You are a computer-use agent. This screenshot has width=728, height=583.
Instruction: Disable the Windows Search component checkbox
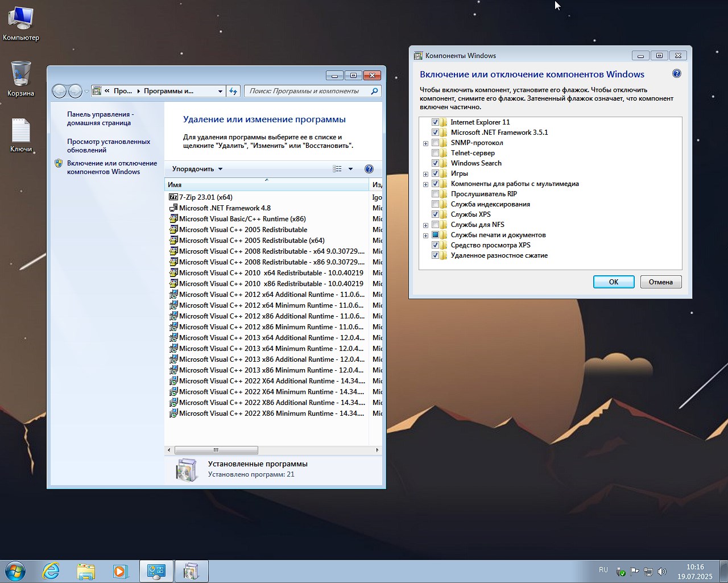tap(435, 163)
